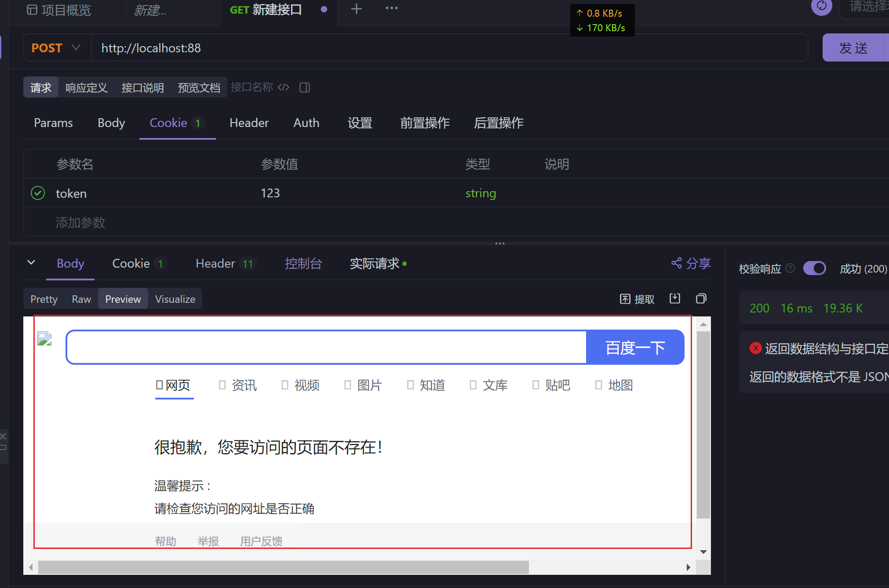The width and height of the screenshot is (889, 588).
Task: Open the 前置操作 tab
Action: click(x=425, y=123)
